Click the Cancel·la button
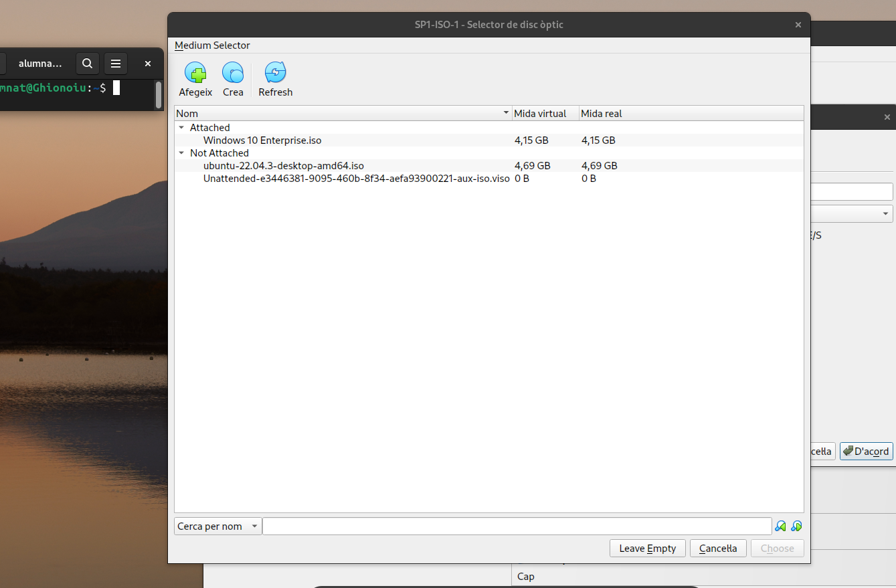 pos(717,549)
